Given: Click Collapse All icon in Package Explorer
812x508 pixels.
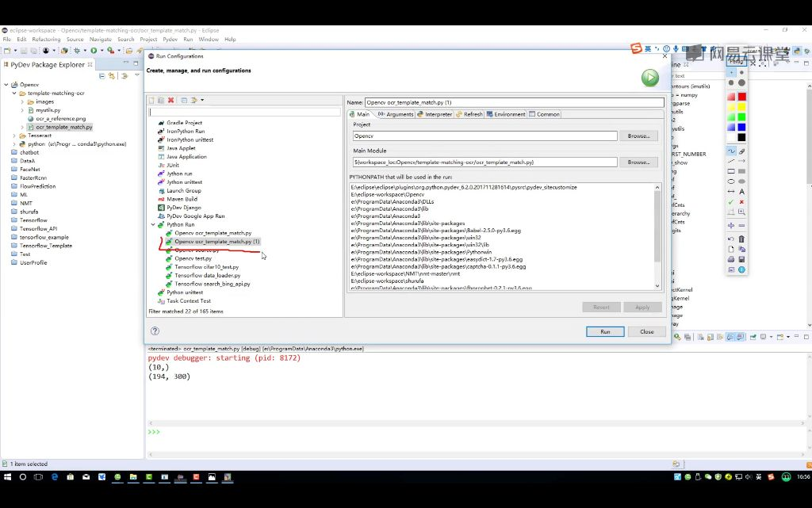Looking at the screenshot, I should point(102,76).
